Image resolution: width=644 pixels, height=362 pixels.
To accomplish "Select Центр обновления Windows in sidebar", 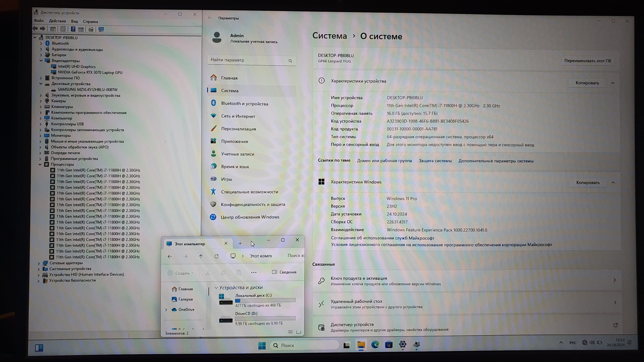I will pyautogui.click(x=250, y=217).
